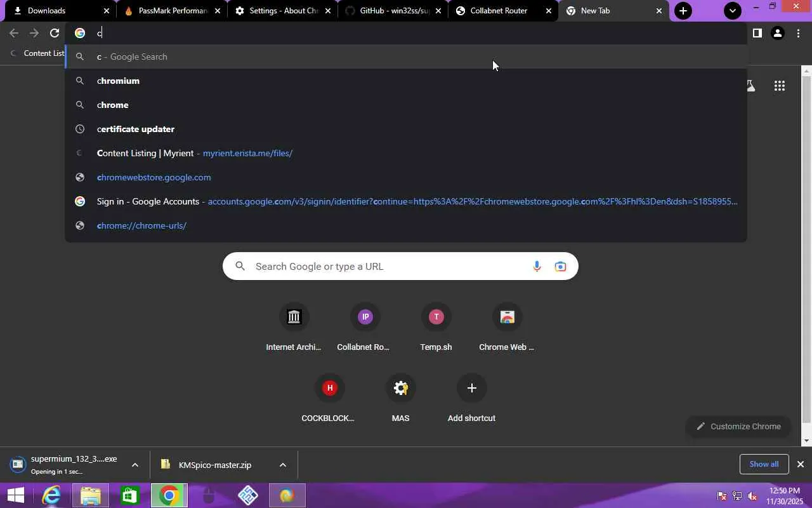Open the profile avatar menu
Screen dimensions: 812x508
point(778,33)
